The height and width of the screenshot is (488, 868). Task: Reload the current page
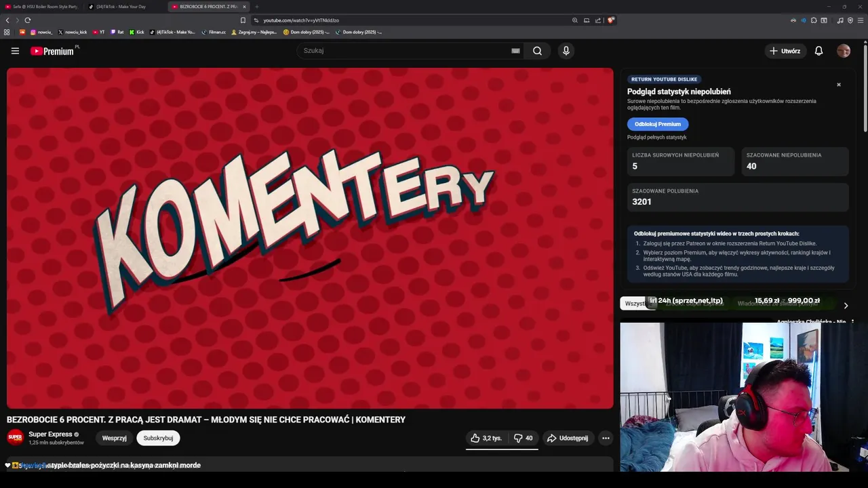pos(28,20)
